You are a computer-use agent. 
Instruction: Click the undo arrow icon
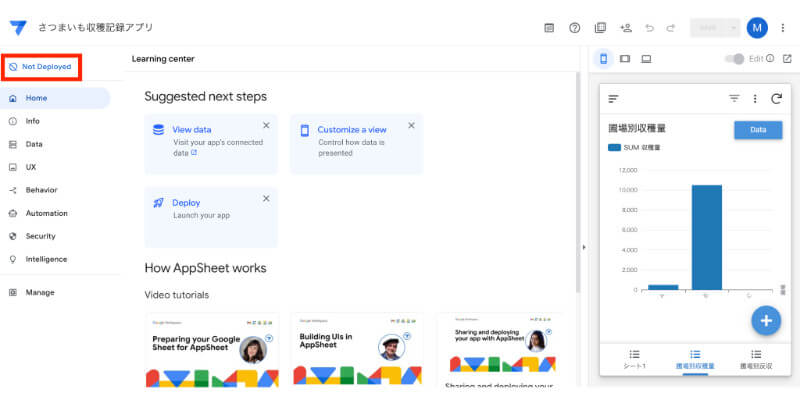tap(650, 28)
